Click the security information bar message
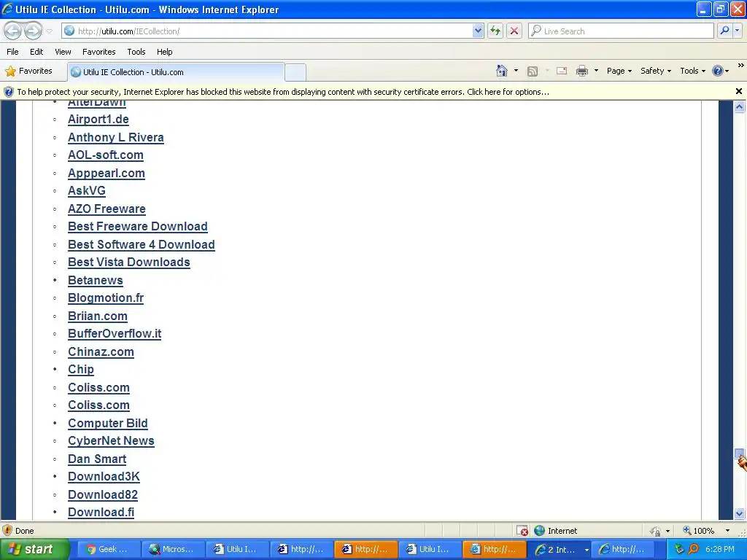The width and height of the screenshot is (747, 560). pos(283,92)
